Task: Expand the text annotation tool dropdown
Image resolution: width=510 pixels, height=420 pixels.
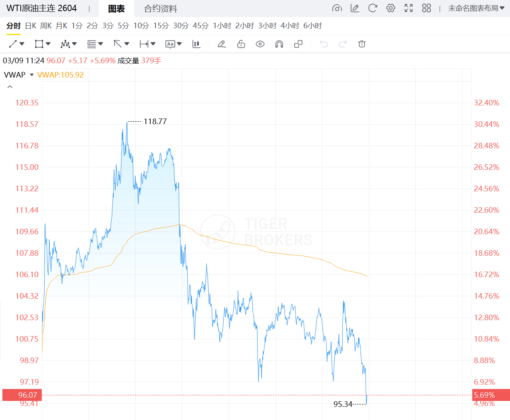Action: point(179,44)
